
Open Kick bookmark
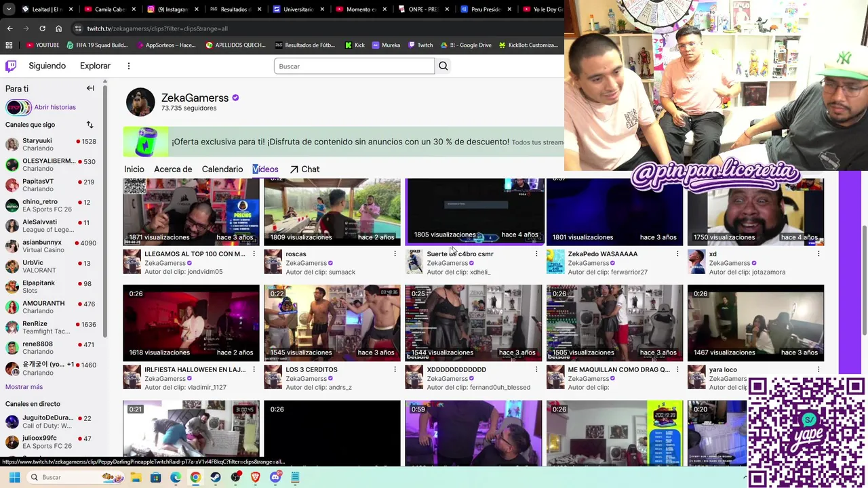click(x=355, y=45)
